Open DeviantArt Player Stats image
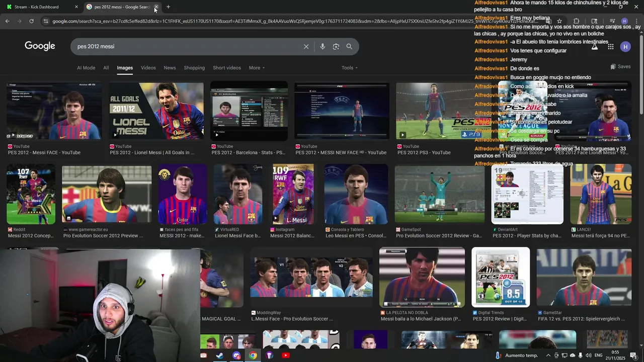This screenshot has height=362, width=644. 527,194
